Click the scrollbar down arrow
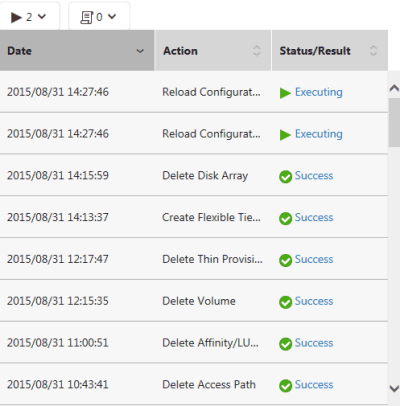The image size is (400, 406). [x=394, y=388]
